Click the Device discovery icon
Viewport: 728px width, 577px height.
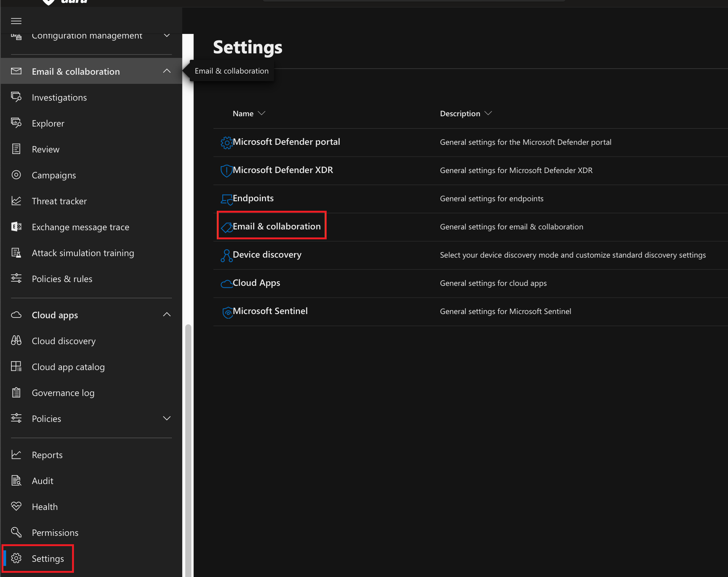227,256
